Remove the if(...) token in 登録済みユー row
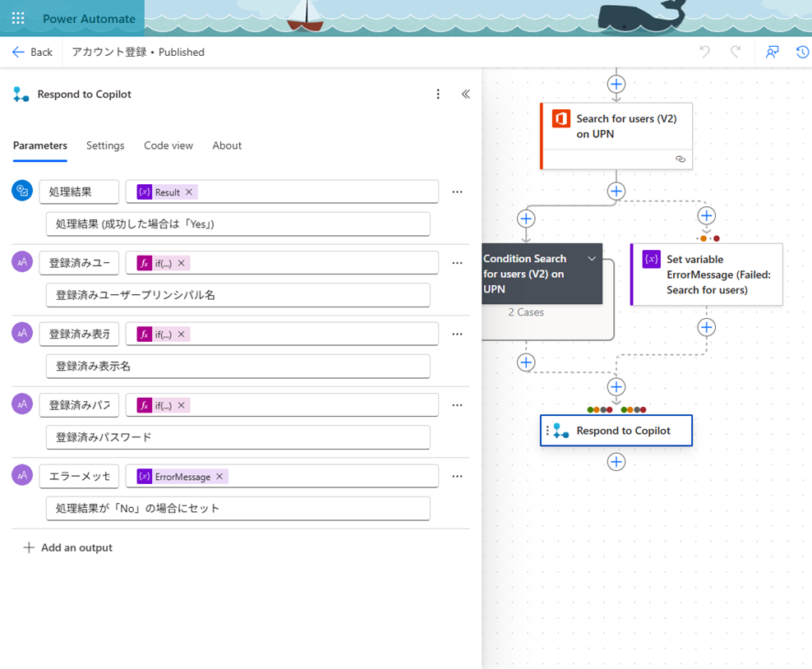 coord(182,263)
